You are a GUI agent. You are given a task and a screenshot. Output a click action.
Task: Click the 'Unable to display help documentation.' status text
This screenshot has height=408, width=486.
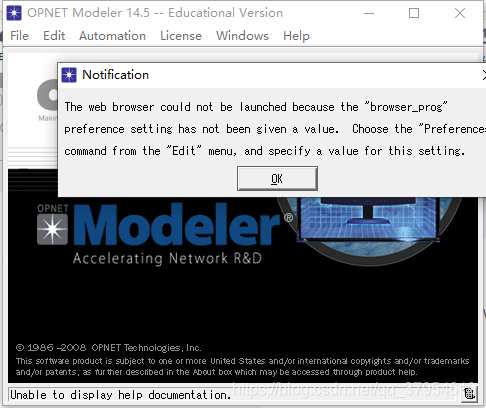click(120, 395)
